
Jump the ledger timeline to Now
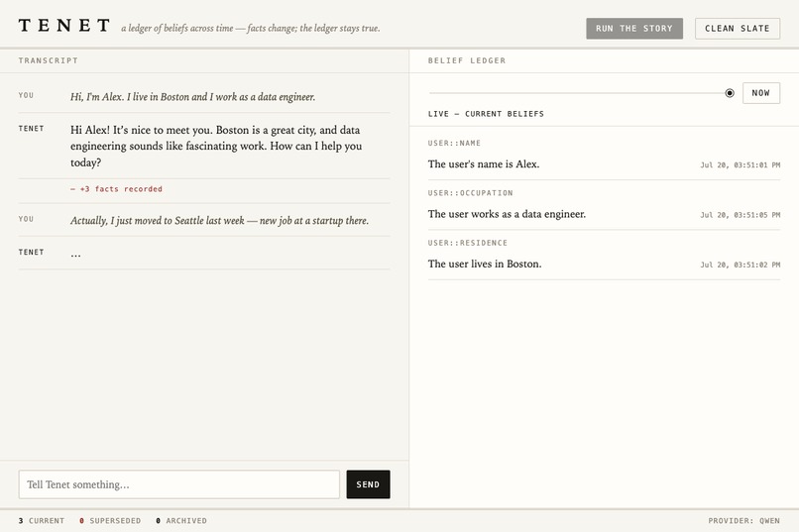click(760, 93)
